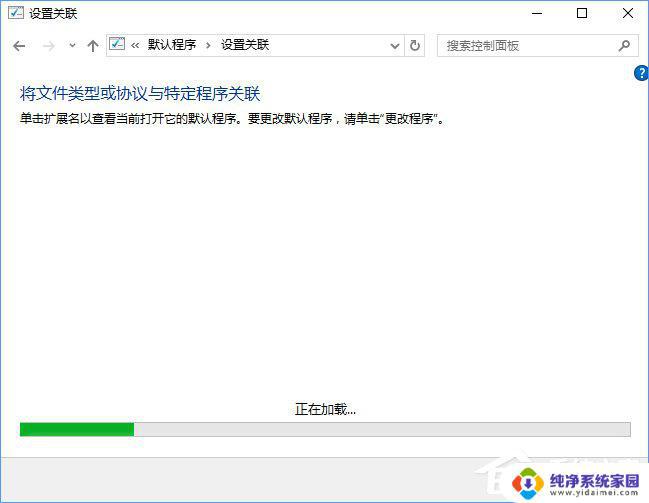Viewport: 649px width, 503px height.
Task: Click the green loading progress bar
Action: 325,429
